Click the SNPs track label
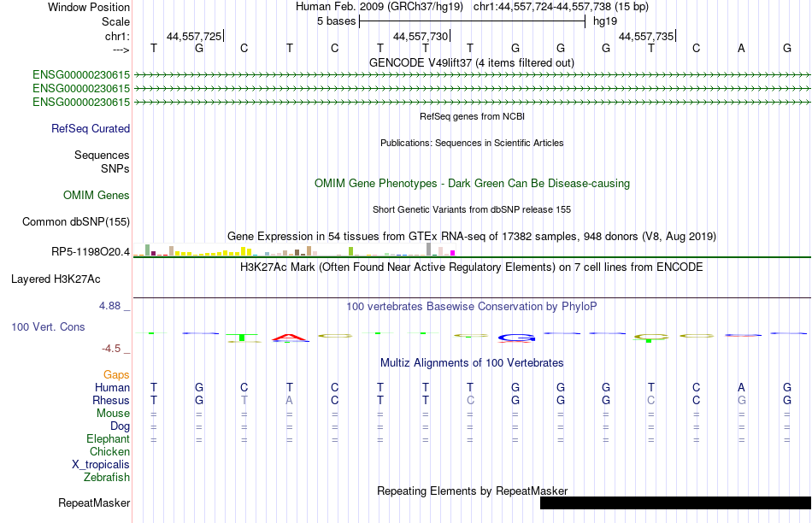The height and width of the screenshot is (523, 812). pyautogui.click(x=115, y=169)
